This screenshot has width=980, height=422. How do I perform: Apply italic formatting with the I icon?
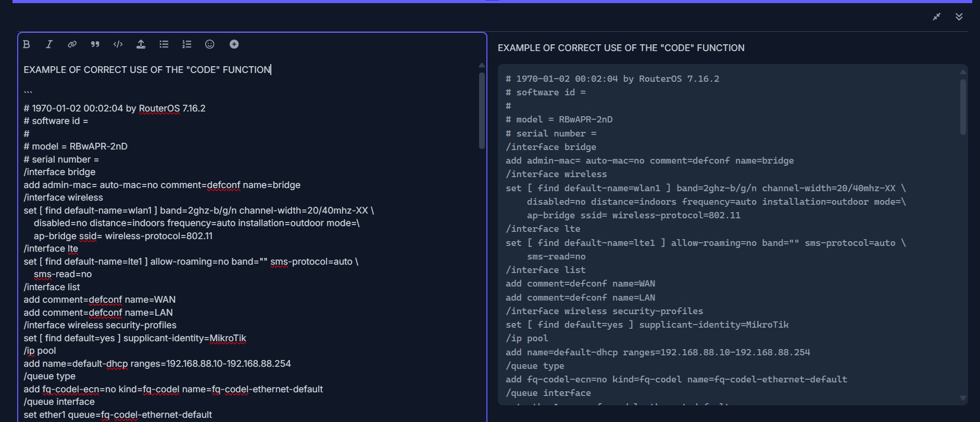coord(49,44)
